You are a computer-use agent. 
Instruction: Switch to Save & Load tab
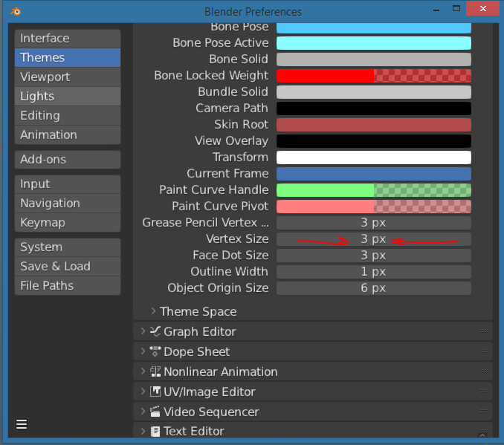[x=68, y=267]
